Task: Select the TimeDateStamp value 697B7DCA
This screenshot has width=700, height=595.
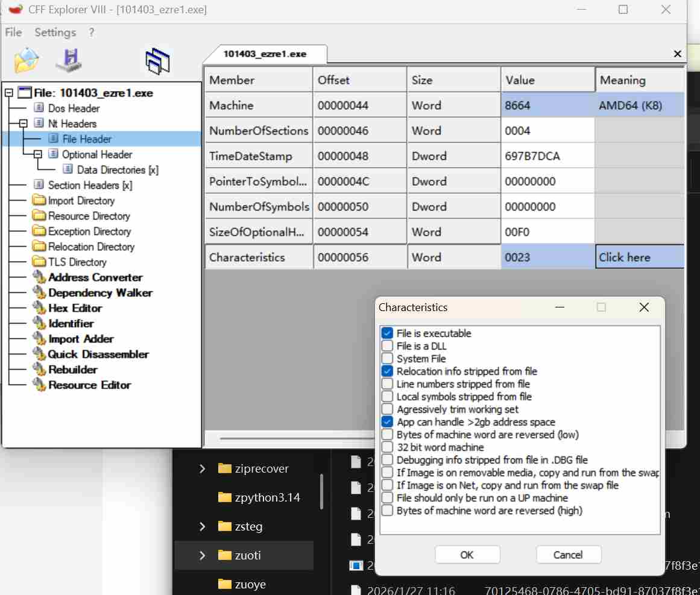Action: 547,156
